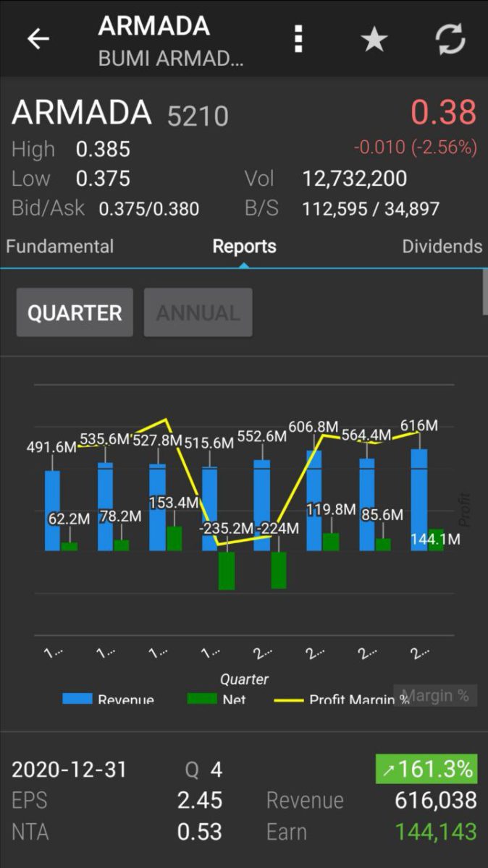Tap the 85.6M net label
This screenshot has width=488, height=868.
pyautogui.click(x=382, y=515)
